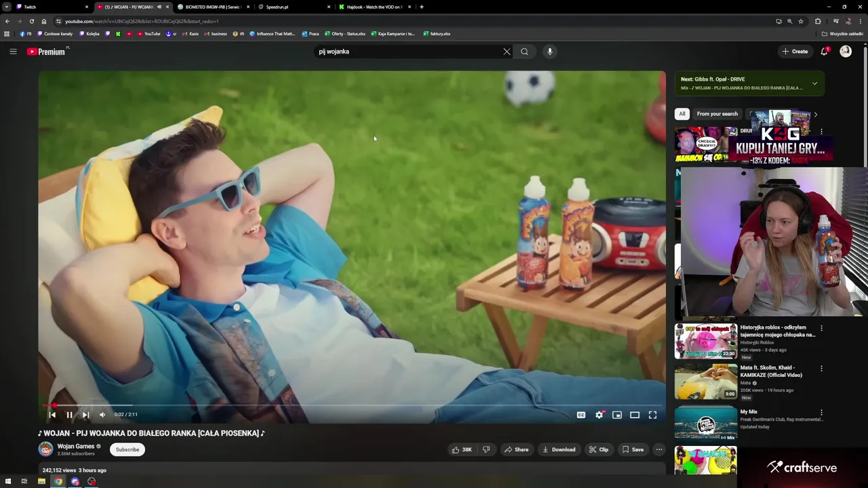Open the YouTube guide hamburger menu
This screenshot has width=868, height=488.
(x=13, y=52)
